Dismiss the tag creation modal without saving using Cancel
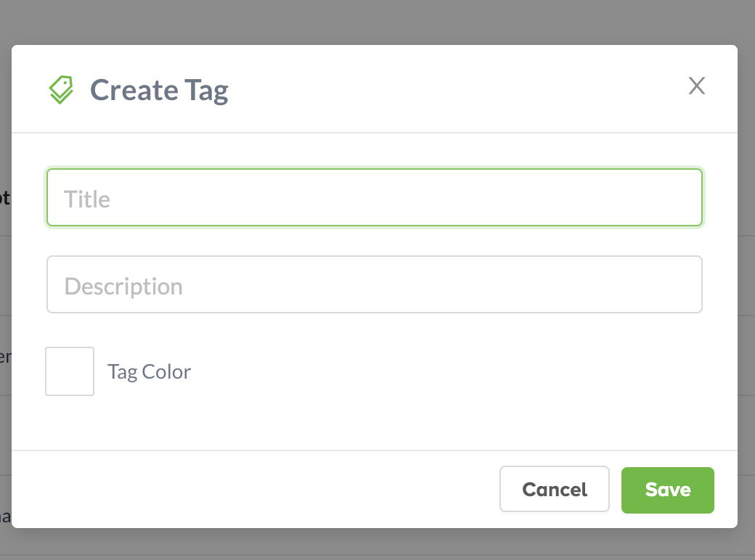755x560 pixels. [x=554, y=490]
